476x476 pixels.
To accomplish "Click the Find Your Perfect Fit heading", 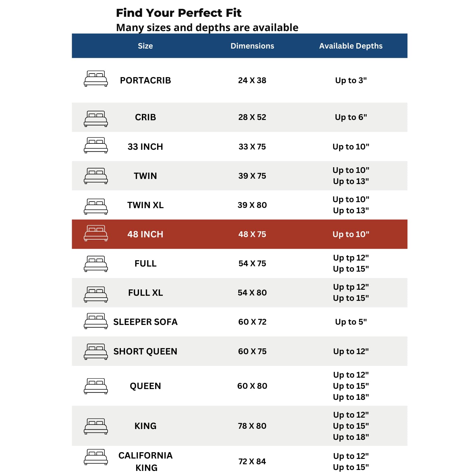I will pos(179,13).
